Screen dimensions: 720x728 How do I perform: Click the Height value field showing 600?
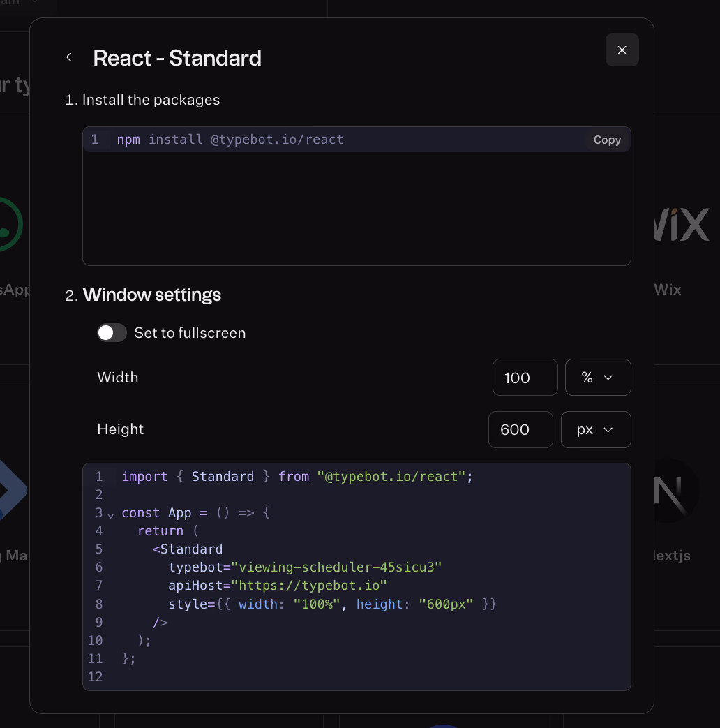520,430
